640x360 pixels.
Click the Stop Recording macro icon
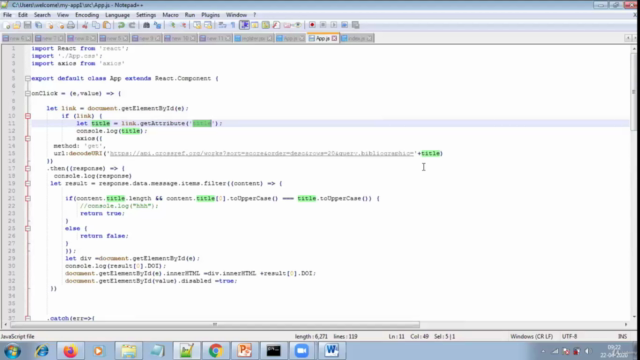323,25
